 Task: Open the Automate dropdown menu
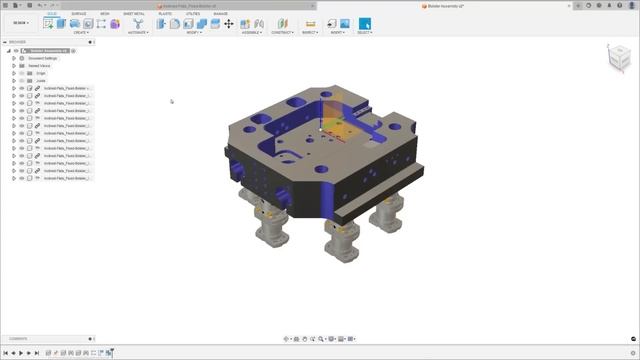(x=138, y=32)
